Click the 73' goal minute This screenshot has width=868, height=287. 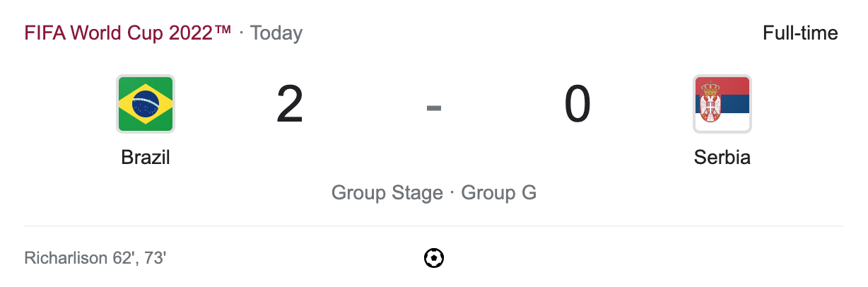coord(155,259)
